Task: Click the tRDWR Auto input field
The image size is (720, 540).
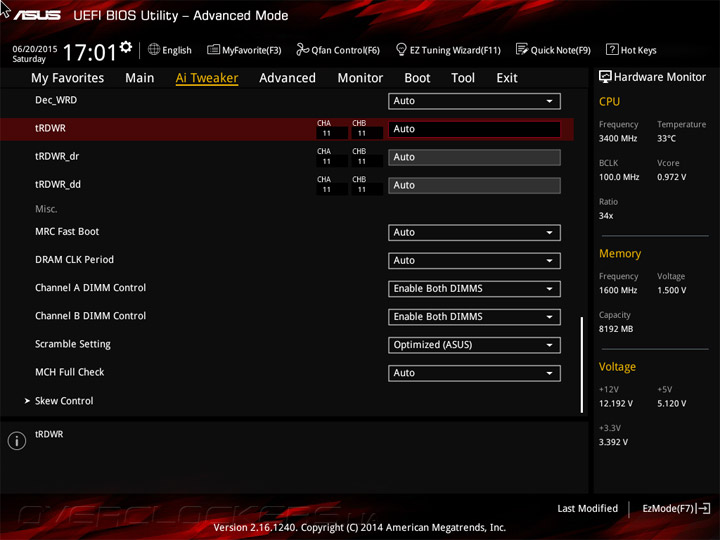Action: pos(474,129)
